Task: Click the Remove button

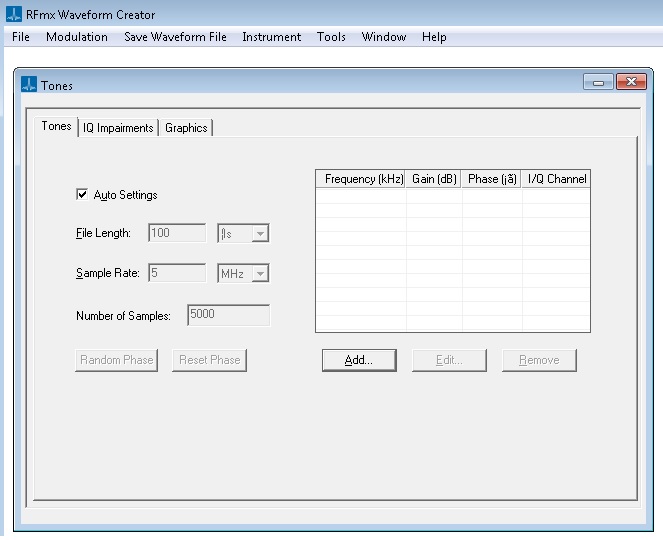Action: click(539, 360)
